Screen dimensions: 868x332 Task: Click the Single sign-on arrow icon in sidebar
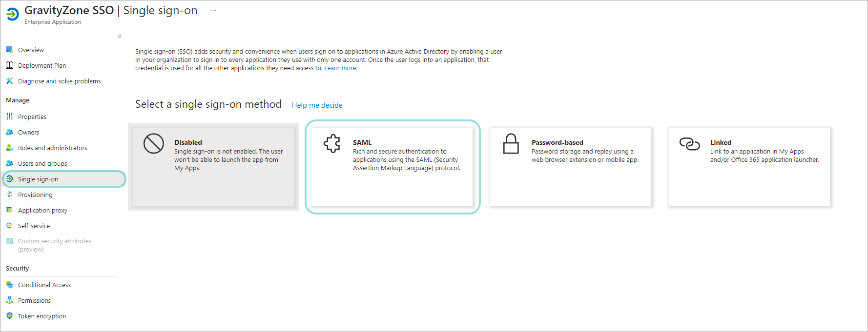[9, 179]
